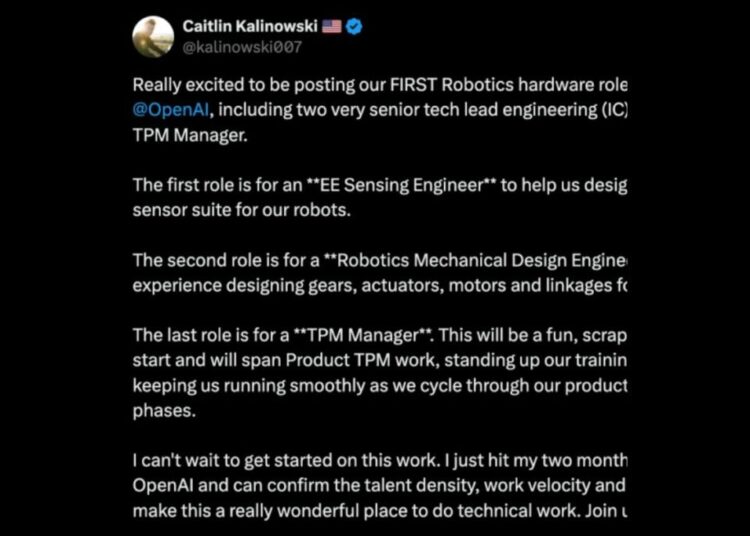
Task: Click the US flag emoji
Action: point(331,26)
